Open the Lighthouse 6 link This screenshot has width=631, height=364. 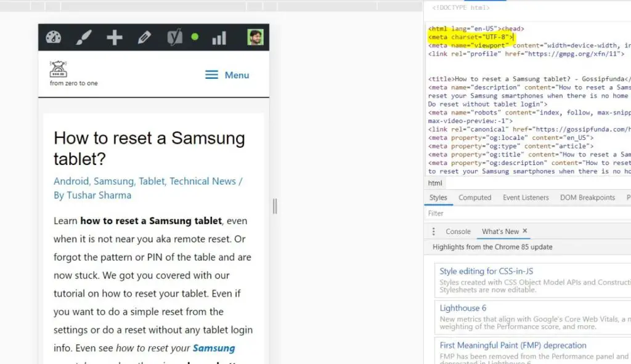pos(463,308)
